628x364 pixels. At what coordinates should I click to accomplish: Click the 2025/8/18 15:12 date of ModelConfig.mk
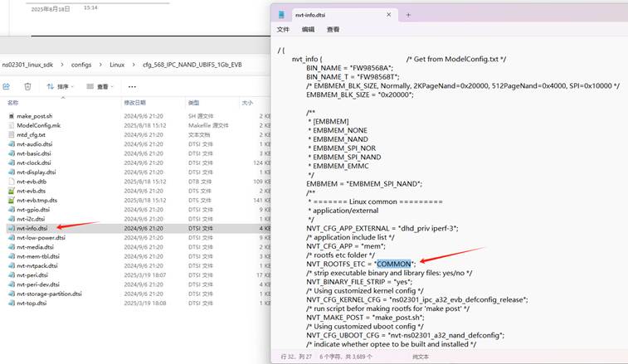tap(145, 125)
